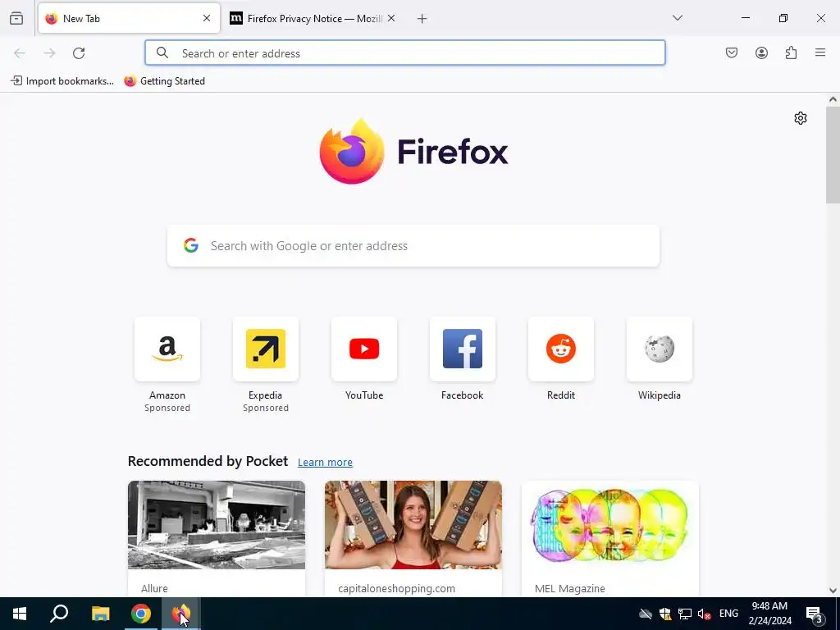Open Import bookmarks bookmark item
The height and width of the screenshot is (630, 840).
coord(62,81)
